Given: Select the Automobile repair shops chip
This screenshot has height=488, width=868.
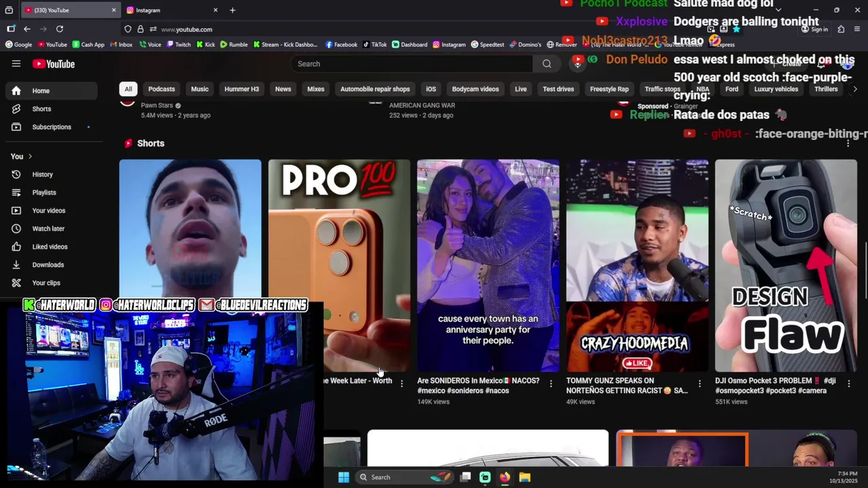Looking at the screenshot, I should coord(375,89).
